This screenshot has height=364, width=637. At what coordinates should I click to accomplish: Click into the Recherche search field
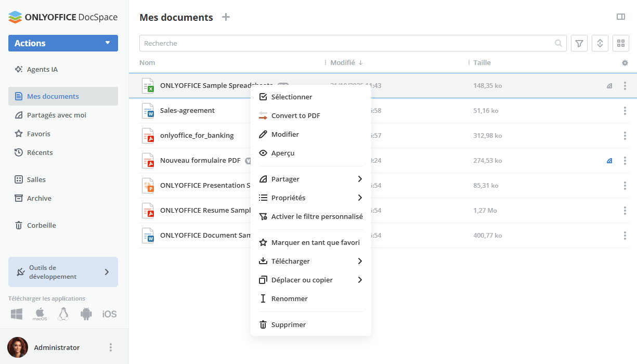[346, 43]
